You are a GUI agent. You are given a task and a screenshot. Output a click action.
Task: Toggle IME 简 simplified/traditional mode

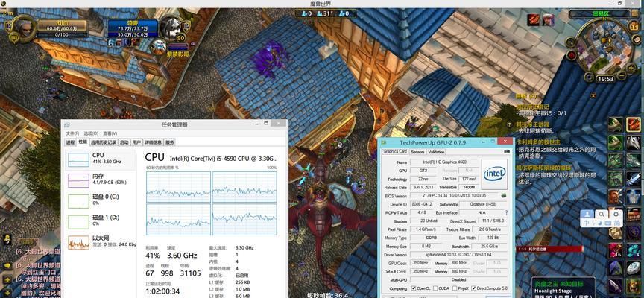[617, 223]
